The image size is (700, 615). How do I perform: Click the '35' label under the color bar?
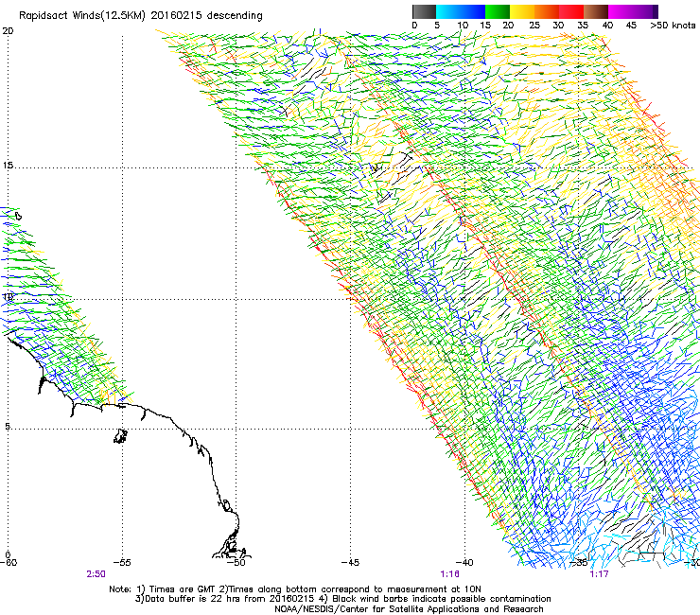pos(583,26)
